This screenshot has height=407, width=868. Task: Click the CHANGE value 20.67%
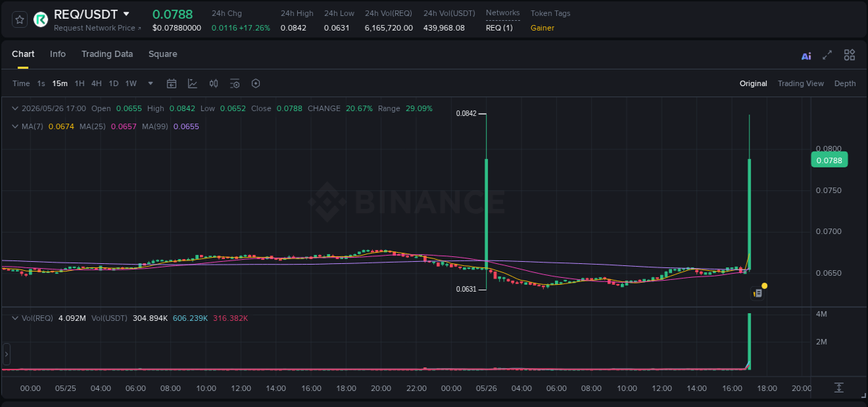pyautogui.click(x=360, y=108)
